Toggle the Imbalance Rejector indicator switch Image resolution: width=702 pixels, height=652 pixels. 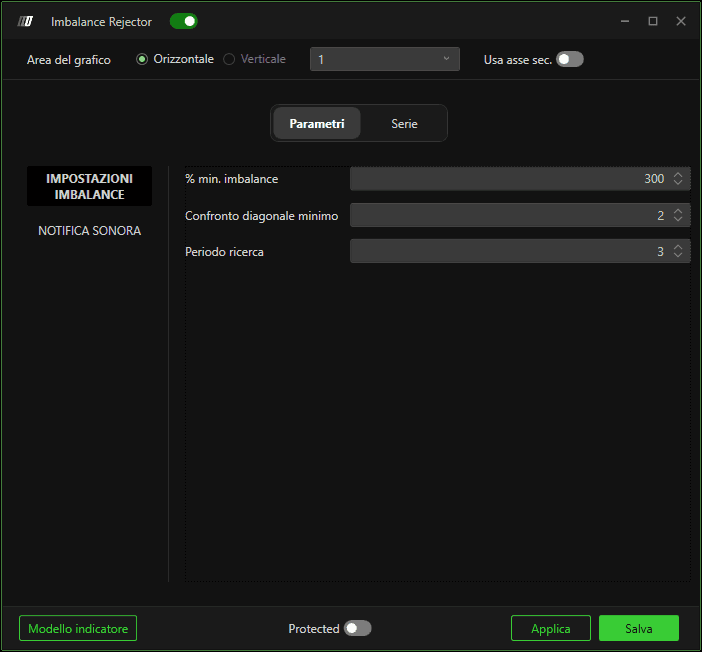pos(184,21)
